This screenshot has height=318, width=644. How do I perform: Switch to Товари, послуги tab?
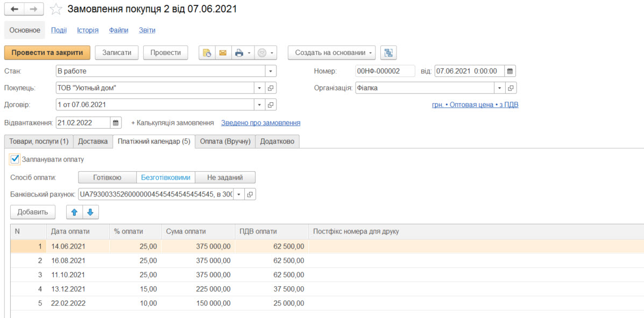pyautogui.click(x=38, y=142)
